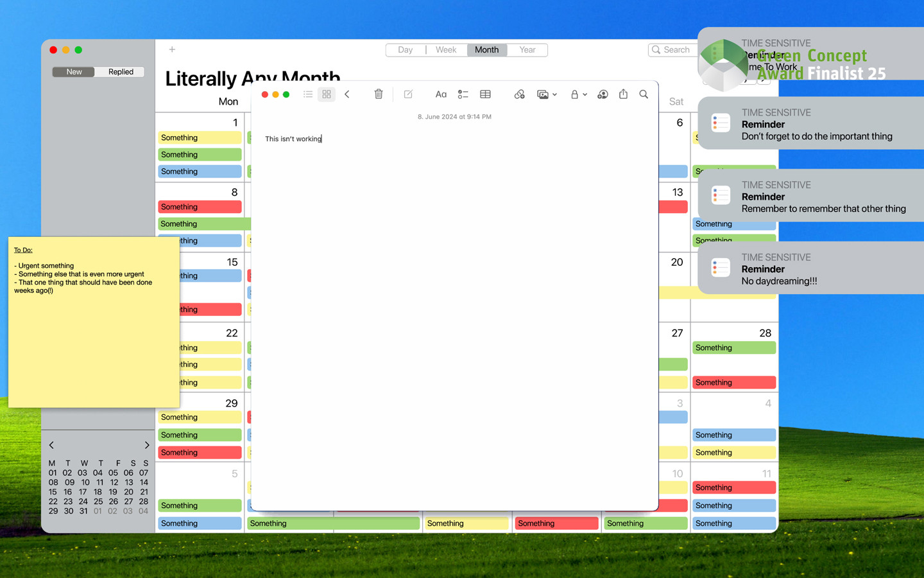Screen dimensions: 924x578
Task: Switch Notes to gallery view
Action: tap(327, 94)
